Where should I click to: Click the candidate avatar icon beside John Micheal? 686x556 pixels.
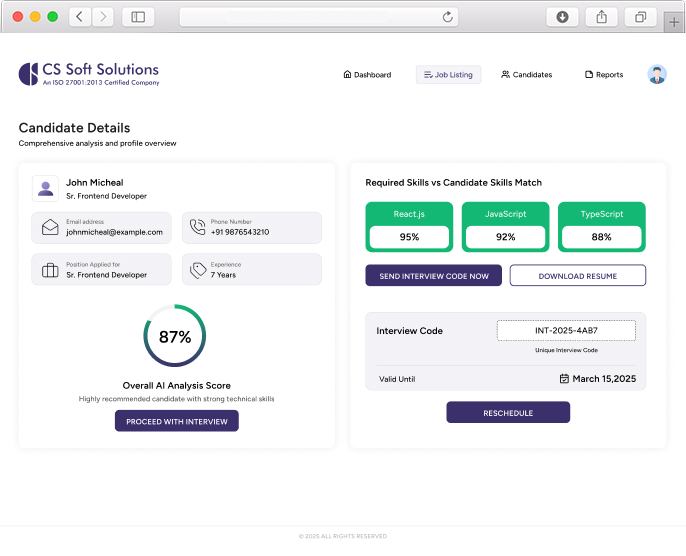click(45, 188)
